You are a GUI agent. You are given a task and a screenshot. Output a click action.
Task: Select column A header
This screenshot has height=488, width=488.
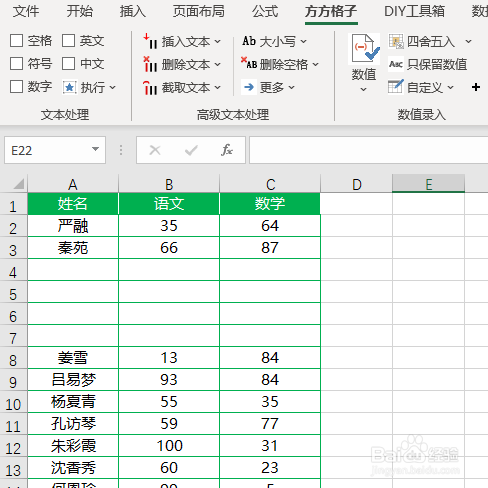(x=73, y=184)
